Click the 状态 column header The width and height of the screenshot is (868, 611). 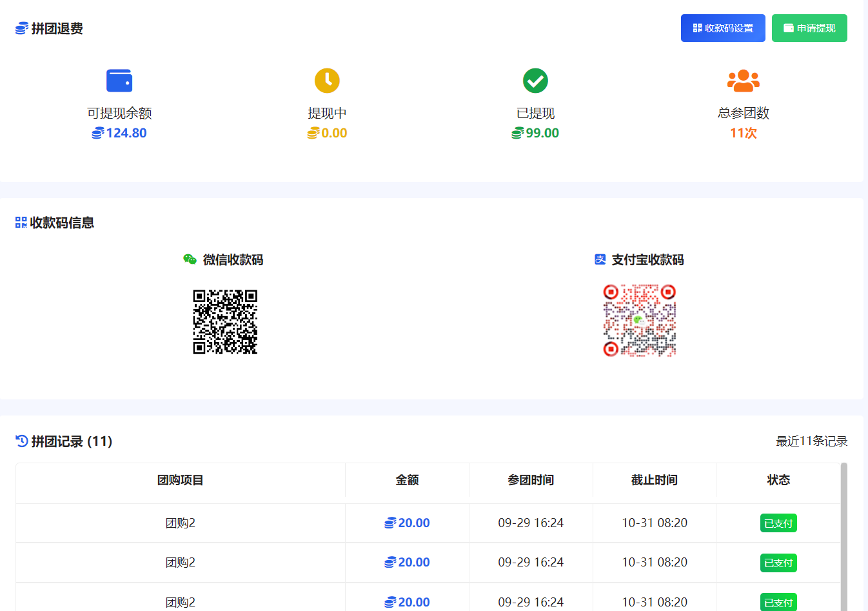point(778,480)
